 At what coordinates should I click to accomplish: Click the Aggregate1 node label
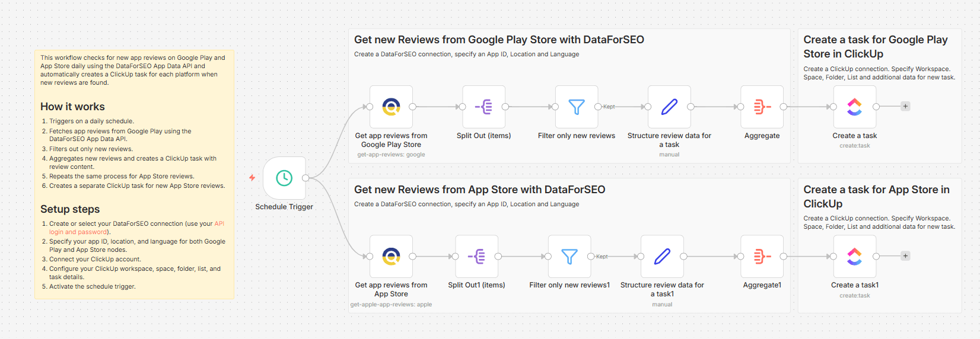point(762,285)
